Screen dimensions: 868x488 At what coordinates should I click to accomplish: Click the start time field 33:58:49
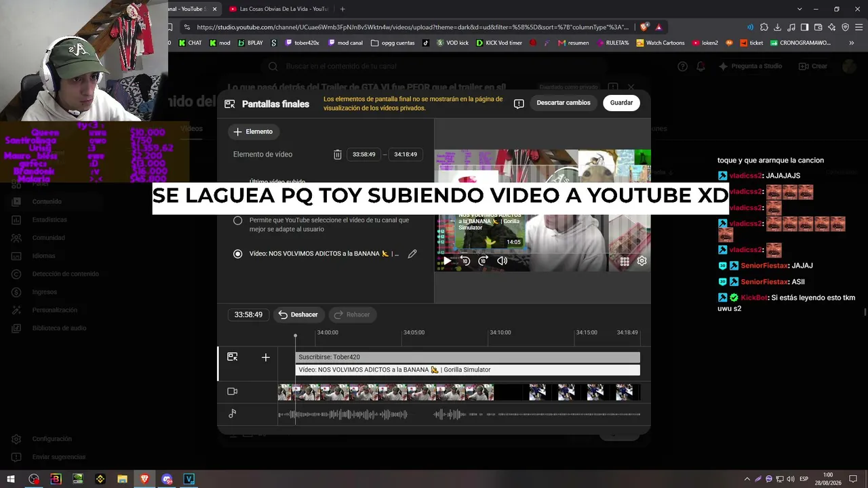[x=363, y=155]
